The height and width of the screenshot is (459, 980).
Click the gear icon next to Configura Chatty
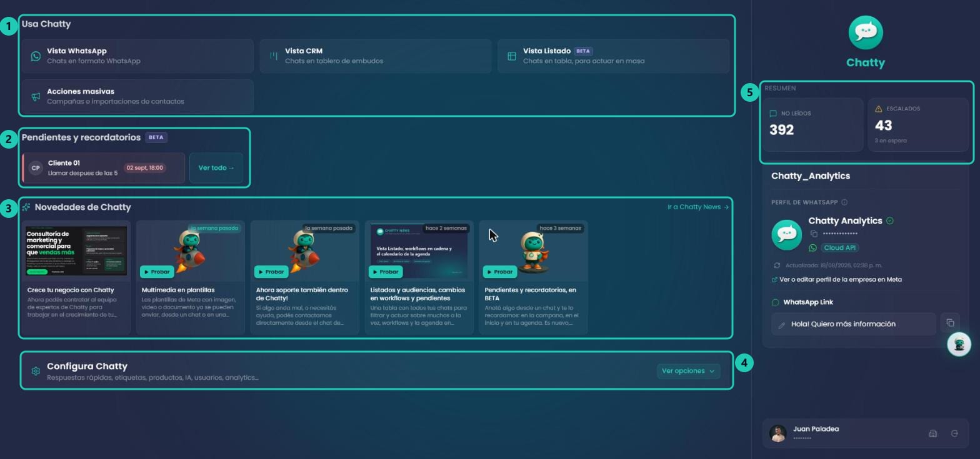[36, 371]
